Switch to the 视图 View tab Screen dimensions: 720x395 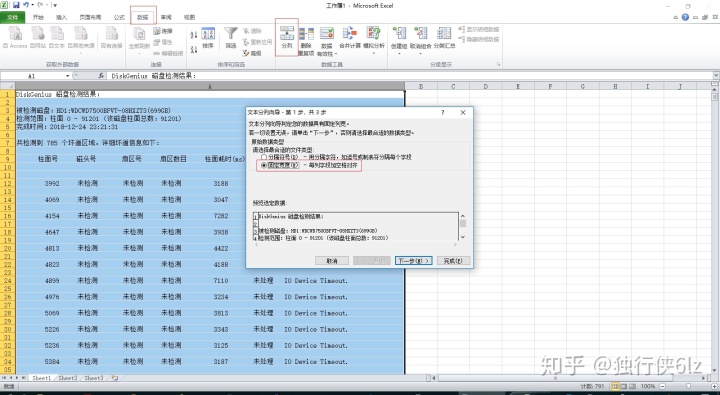point(189,17)
